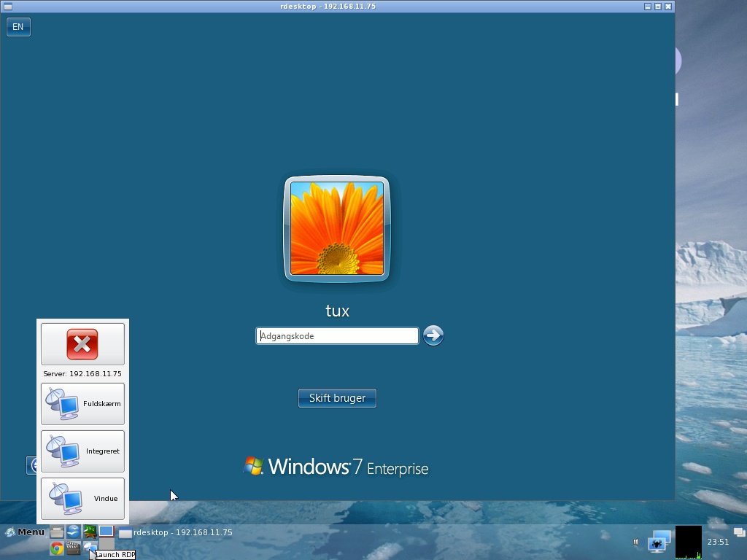
Task: Click the blue desktop pager square
Action: coord(107,531)
